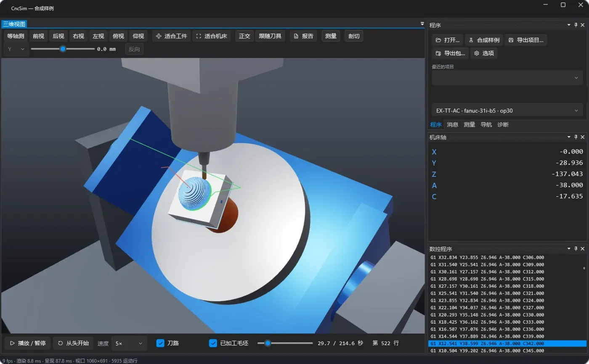Load the 合成样例 sample in program panel

pyautogui.click(x=484, y=40)
